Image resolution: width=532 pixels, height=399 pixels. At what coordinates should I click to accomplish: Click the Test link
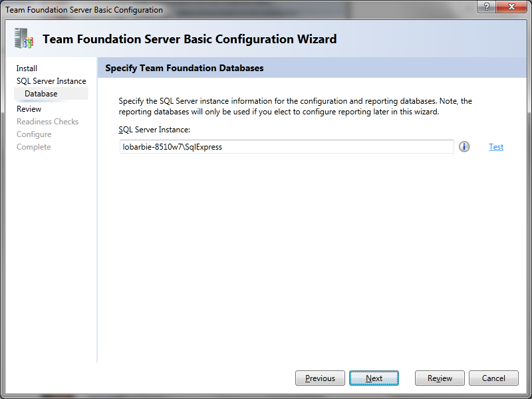(x=495, y=147)
